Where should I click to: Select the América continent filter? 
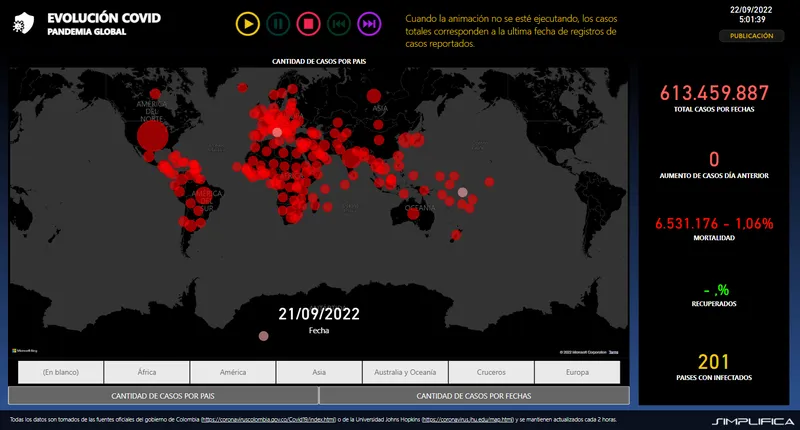coord(233,372)
